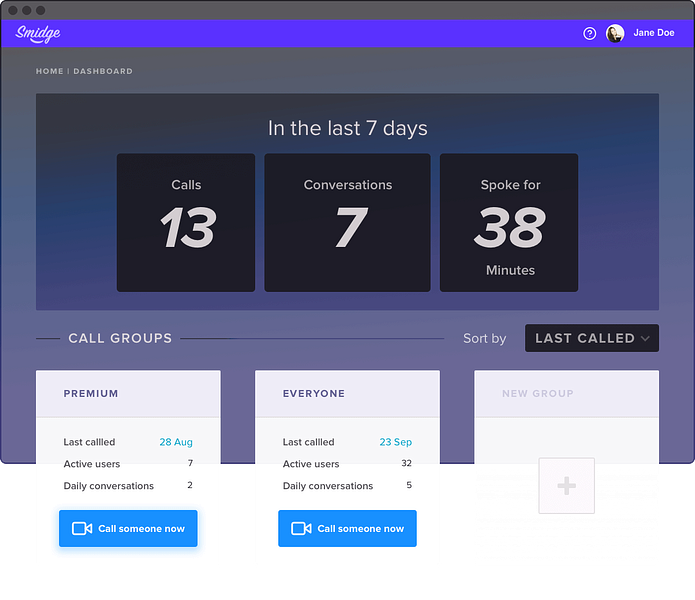Screen dimensions: 695x600
Task: Click Daily conversations in PREMIUM card
Action: click(109, 486)
